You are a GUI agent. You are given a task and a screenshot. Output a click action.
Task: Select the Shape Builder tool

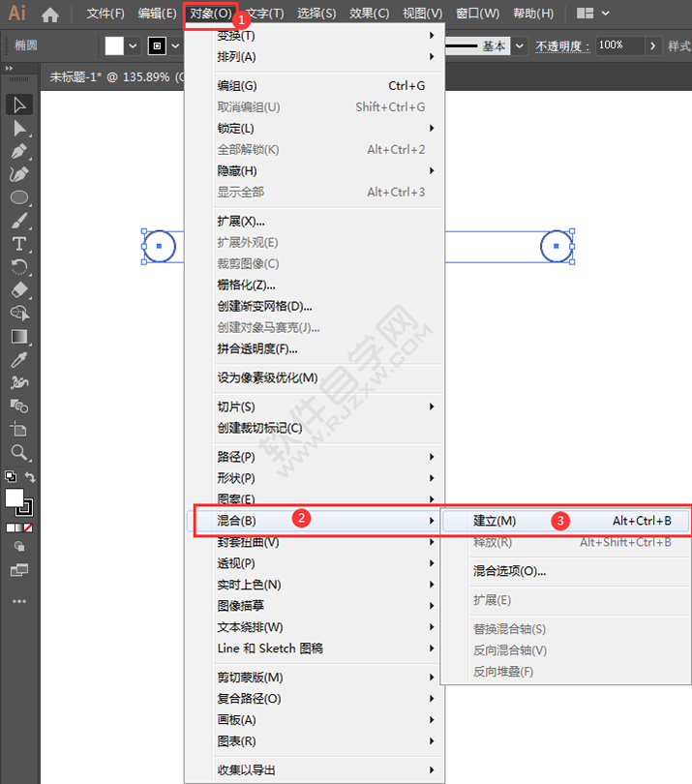19,313
